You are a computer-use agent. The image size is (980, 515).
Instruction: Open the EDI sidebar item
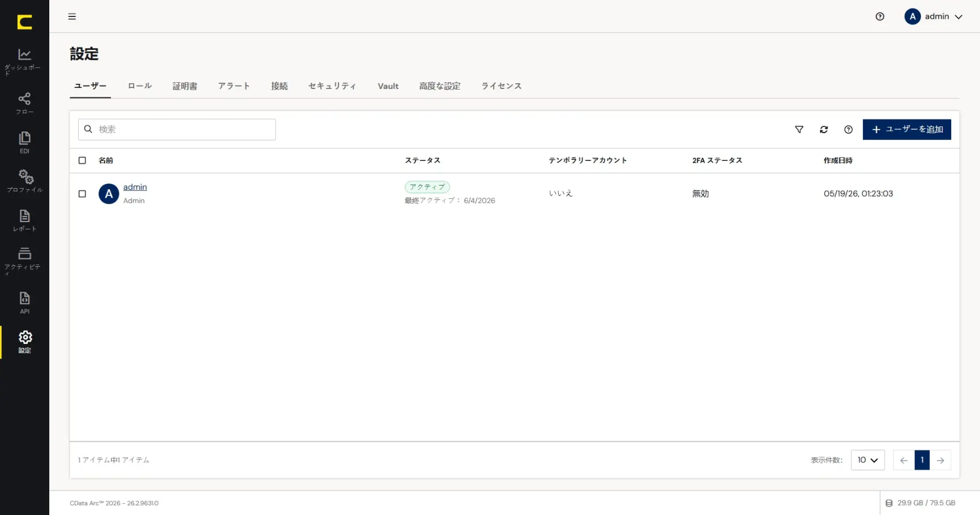pyautogui.click(x=24, y=143)
